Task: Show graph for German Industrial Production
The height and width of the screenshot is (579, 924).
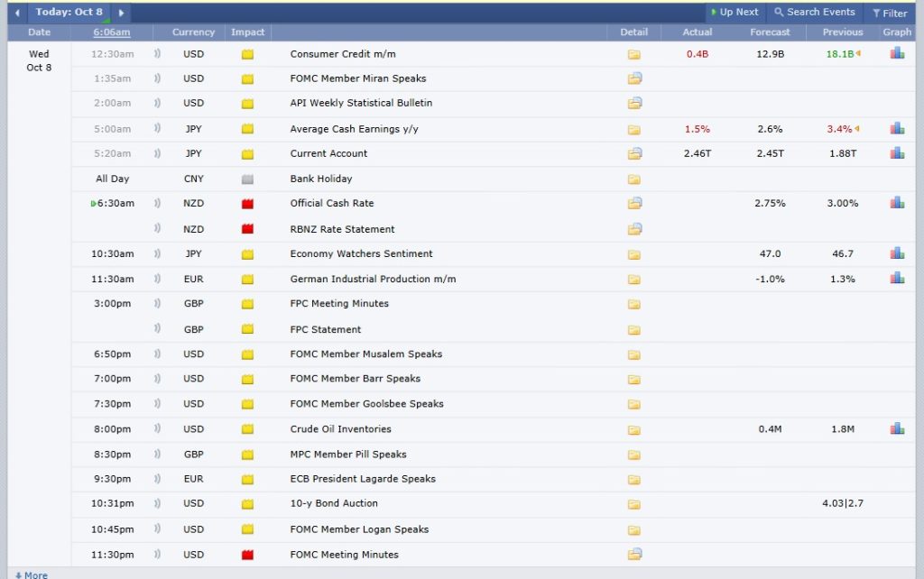Action: [x=896, y=279]
